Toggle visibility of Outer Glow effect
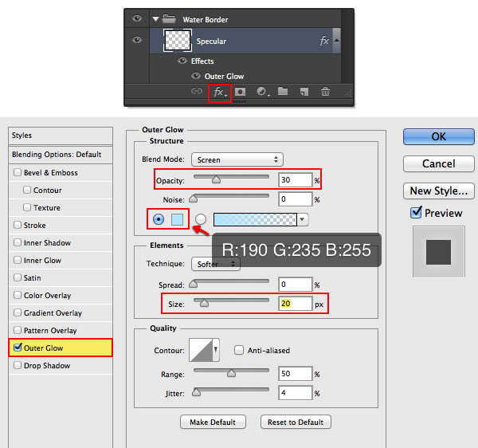 196,76
